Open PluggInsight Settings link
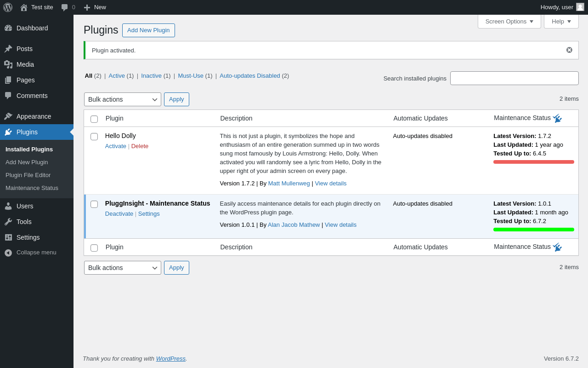This screenshot has width=588, height=368. [x=149, y=214]
